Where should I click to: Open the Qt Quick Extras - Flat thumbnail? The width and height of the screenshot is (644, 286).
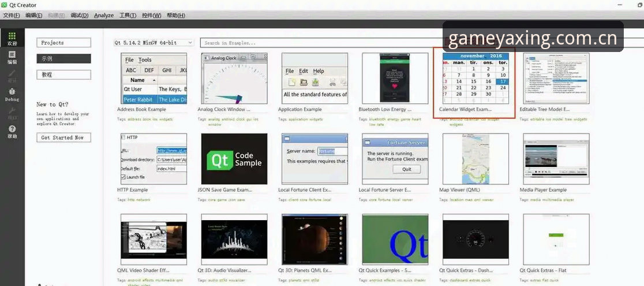pos(556,239)
